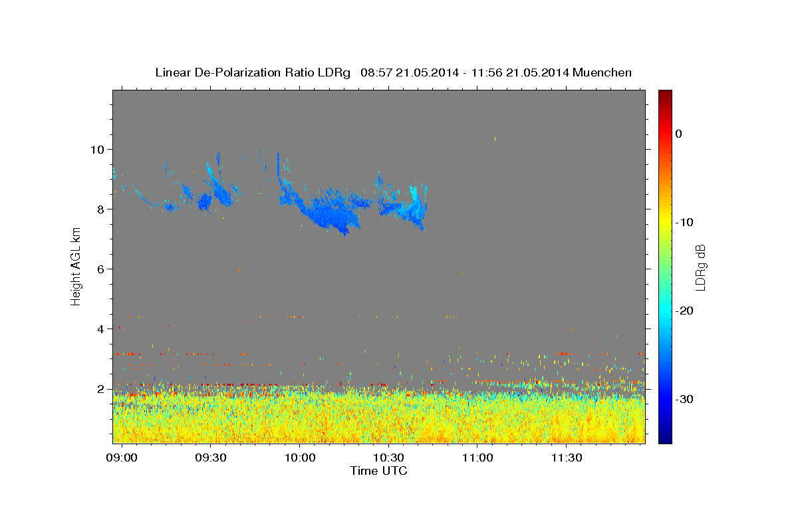
Task: Click the x-axis label 'Time UTC'
Action: coord(378,471)
